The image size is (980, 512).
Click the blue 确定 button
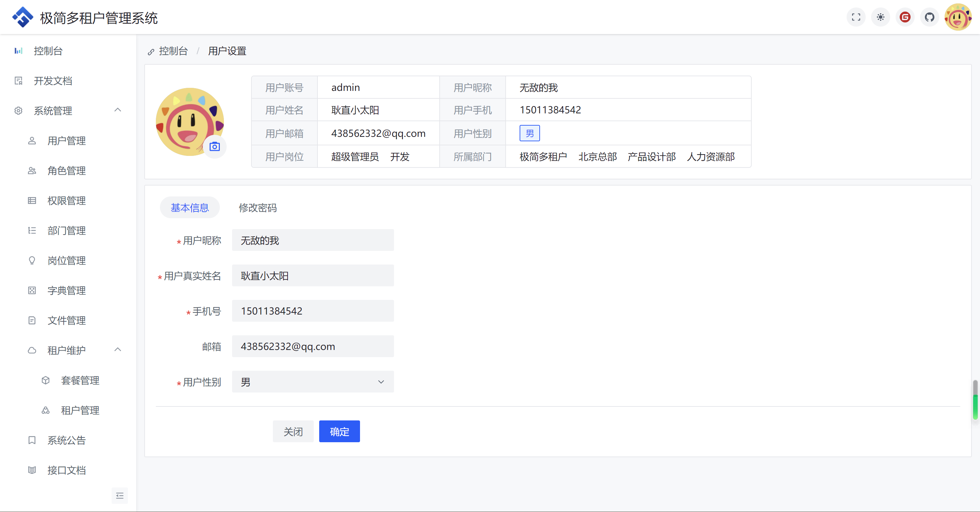click(x=339, y=432)
